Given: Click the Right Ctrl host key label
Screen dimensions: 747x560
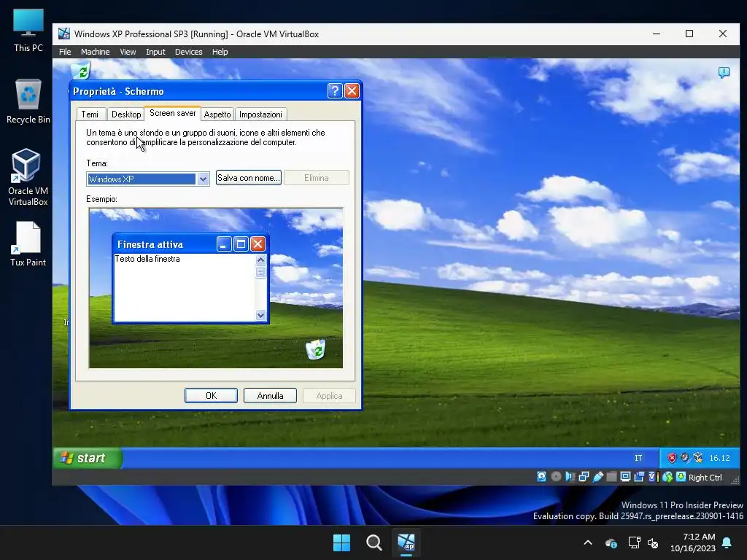Looking at the screenshot, I should pyautogui.click(x=705, y=478).
